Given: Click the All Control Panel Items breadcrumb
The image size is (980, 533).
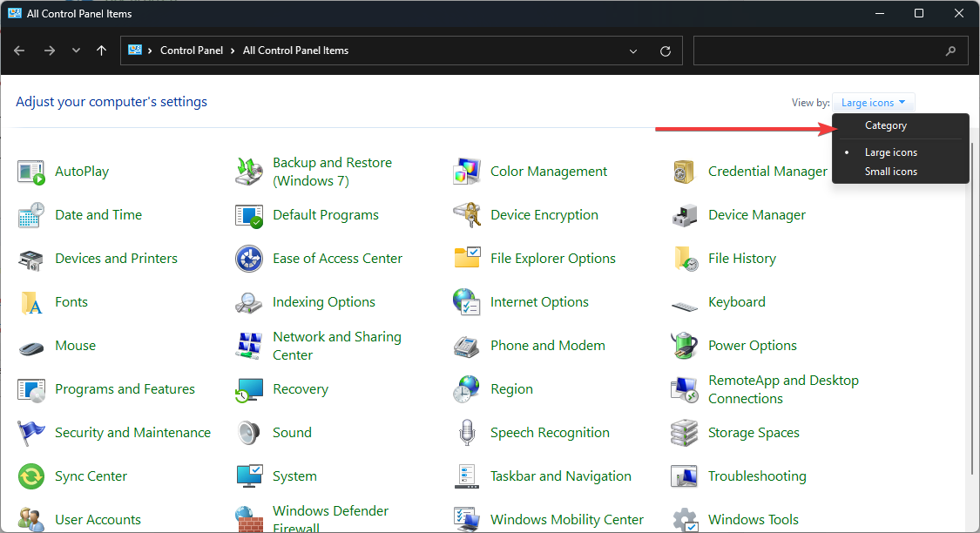Looking at the screenshot, I should pos(295,51).
